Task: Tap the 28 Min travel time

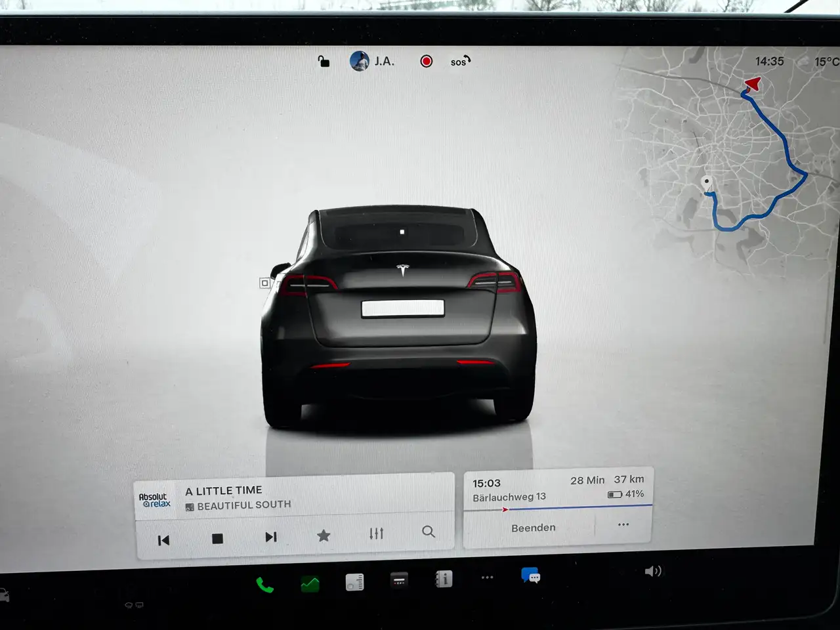Action: (587, 480)
